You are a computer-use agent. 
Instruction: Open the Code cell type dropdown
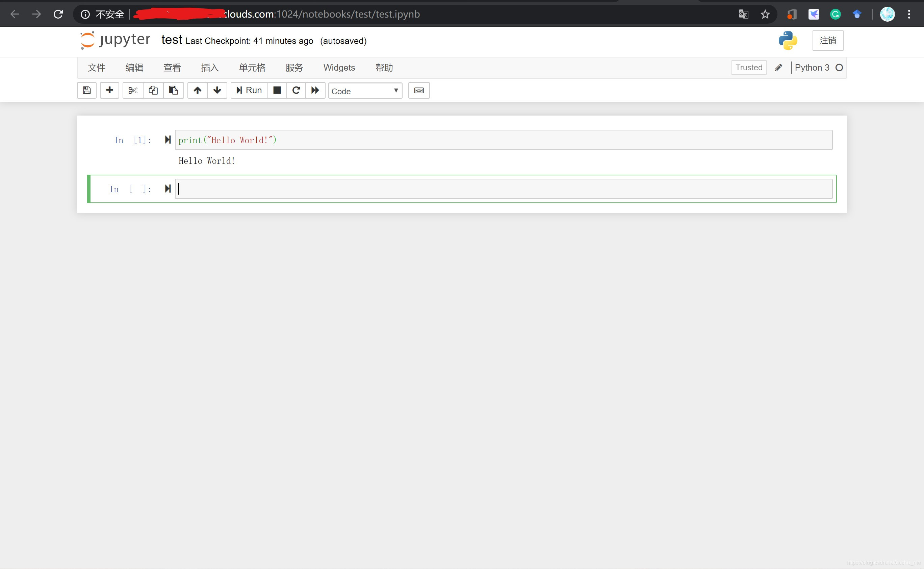point(365,91)
